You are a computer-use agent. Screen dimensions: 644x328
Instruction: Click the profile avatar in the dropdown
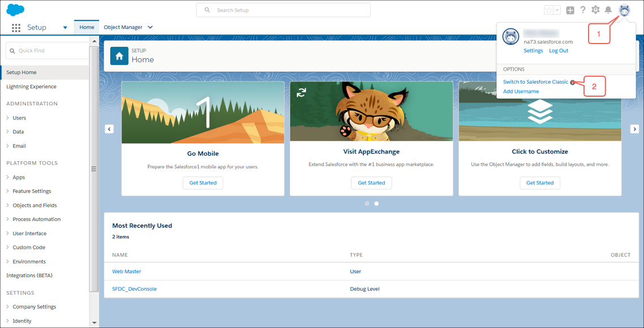click(x=511, y=37)
